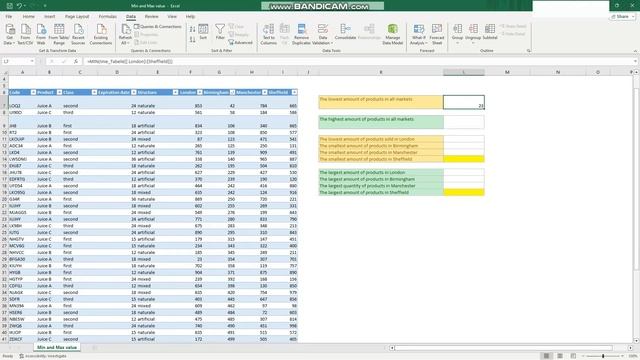
Task: Click the Ungroup outline icon
Action: click(x=473, y=29)
